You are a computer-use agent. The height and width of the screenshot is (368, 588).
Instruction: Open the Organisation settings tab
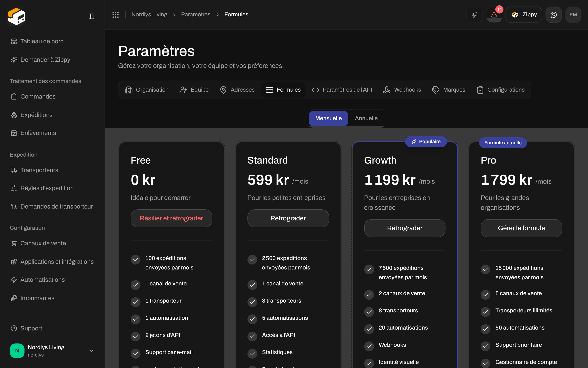click(147, 90)
